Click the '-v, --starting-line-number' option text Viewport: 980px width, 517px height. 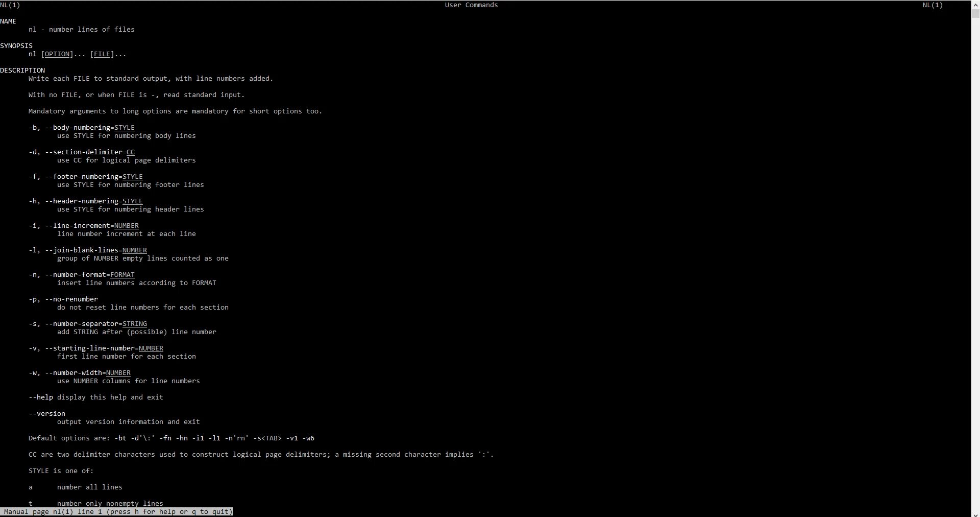[x=82, y=348]
